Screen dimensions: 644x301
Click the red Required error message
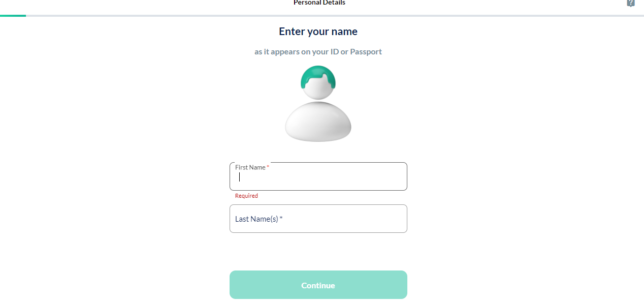click(246, 196)
